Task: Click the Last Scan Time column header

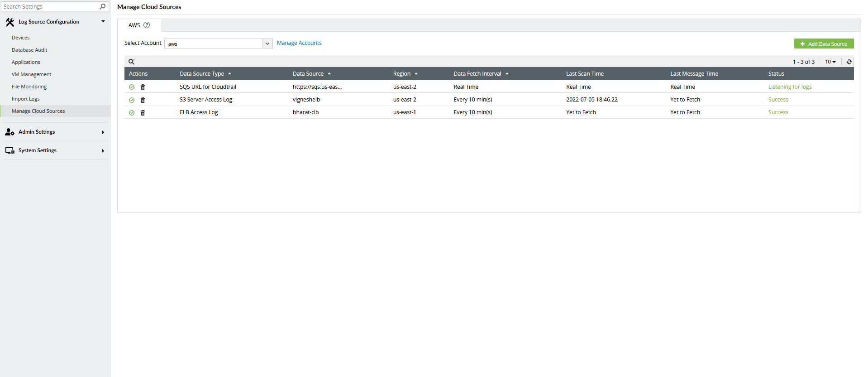Action: (585, 74)
